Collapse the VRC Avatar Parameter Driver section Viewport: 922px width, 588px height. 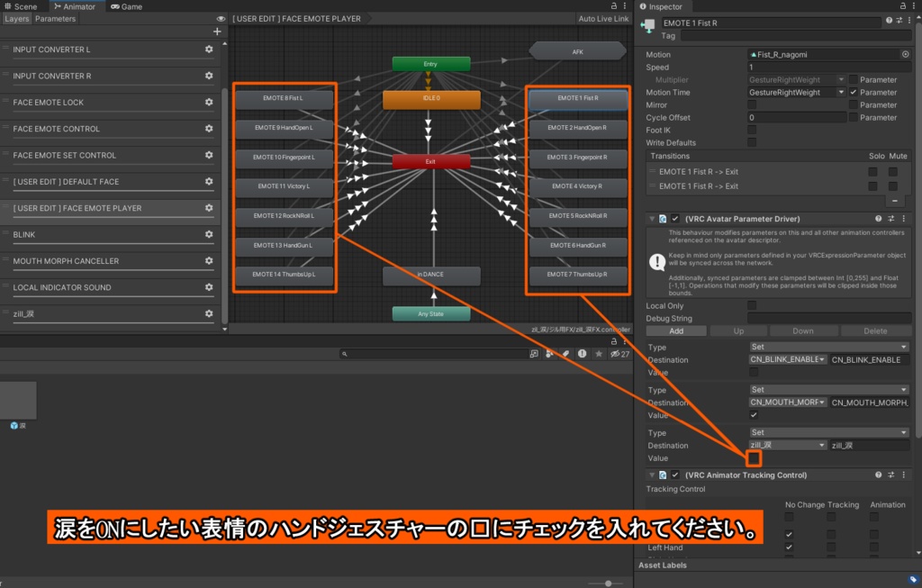652,219
